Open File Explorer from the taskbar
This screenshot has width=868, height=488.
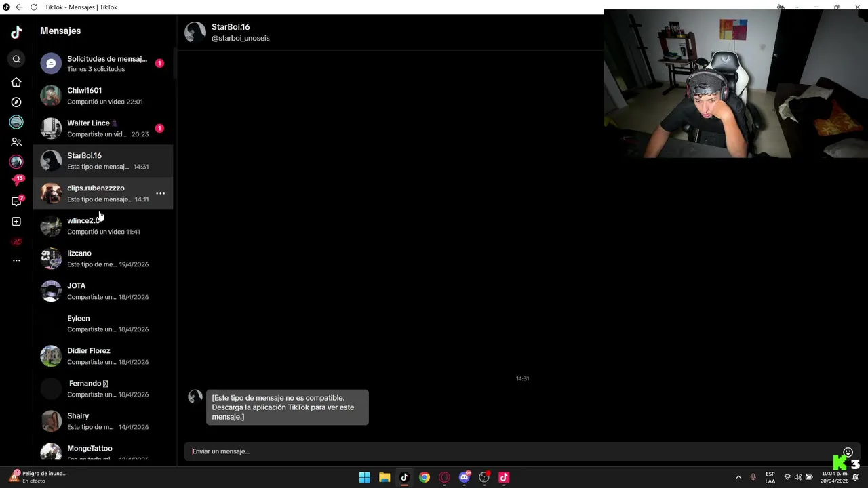click(384, 477)
